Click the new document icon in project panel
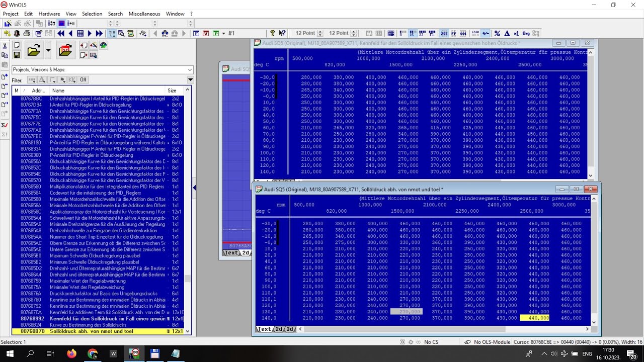 point(17,45)
